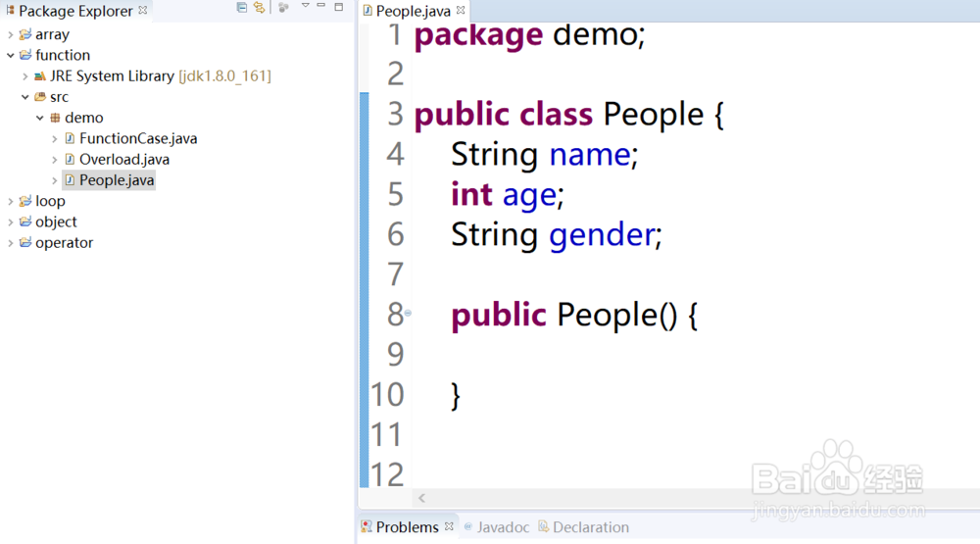Switch to the Javadoc tab

(x=503, y=527)
